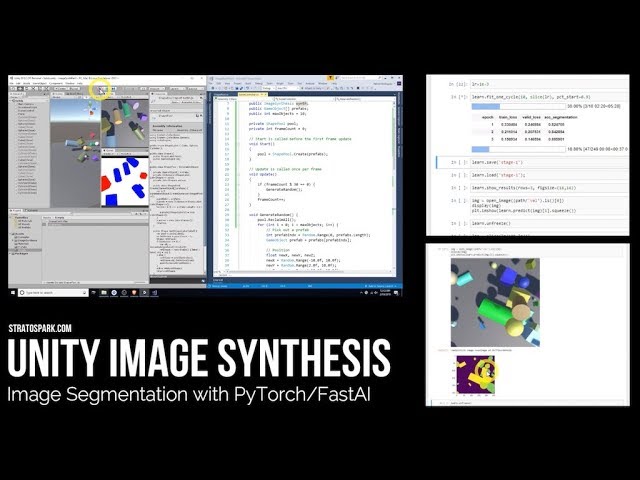Click the scene orientation gizmo in Scene view

(x=92, y=108)
